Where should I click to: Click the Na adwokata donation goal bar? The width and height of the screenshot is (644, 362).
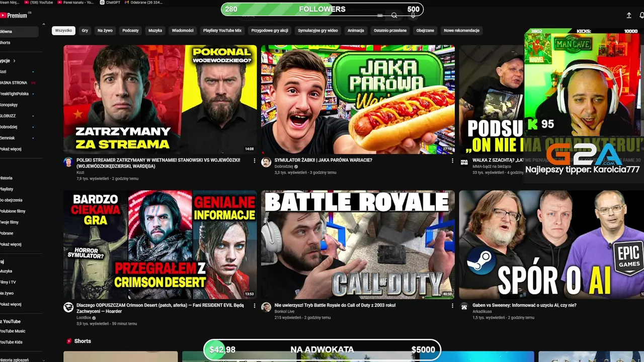point(322,349)
